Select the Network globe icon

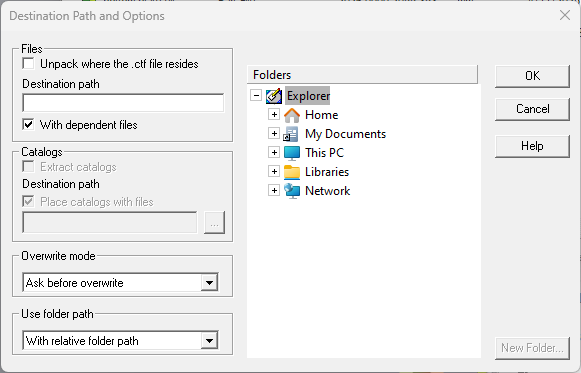coord(292,191)
